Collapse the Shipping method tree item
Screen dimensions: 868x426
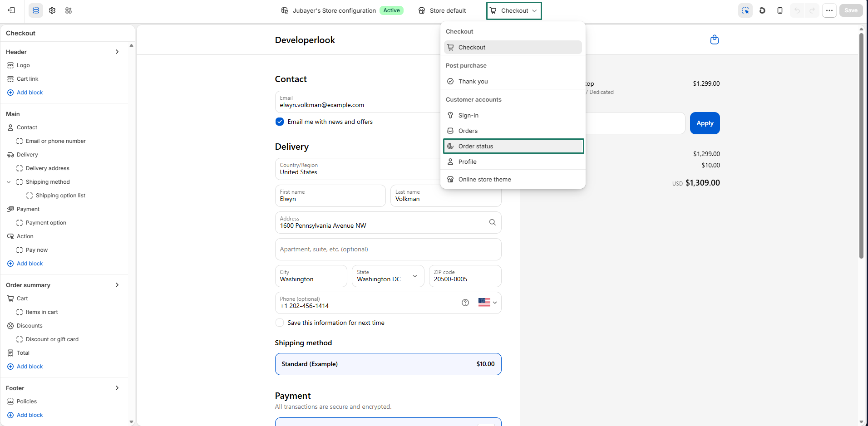click(9, 182)
